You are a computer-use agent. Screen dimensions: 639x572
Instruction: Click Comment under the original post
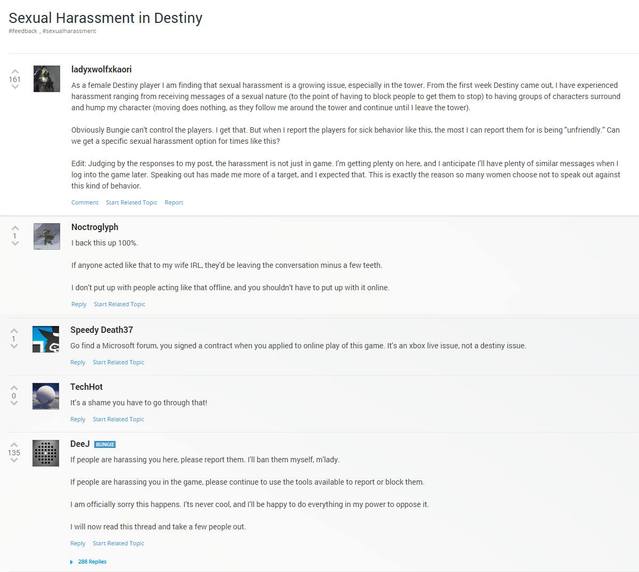pyautogui.click(x=85, y=202)
